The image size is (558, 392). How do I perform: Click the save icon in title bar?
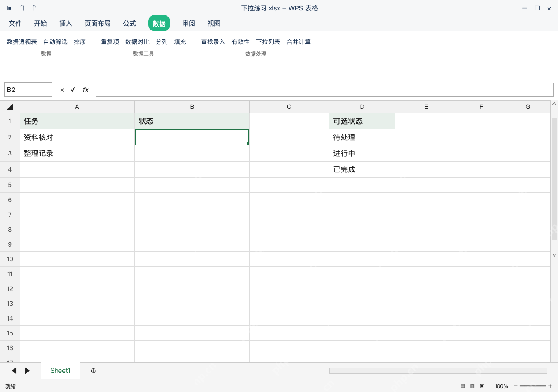[10, 8]
